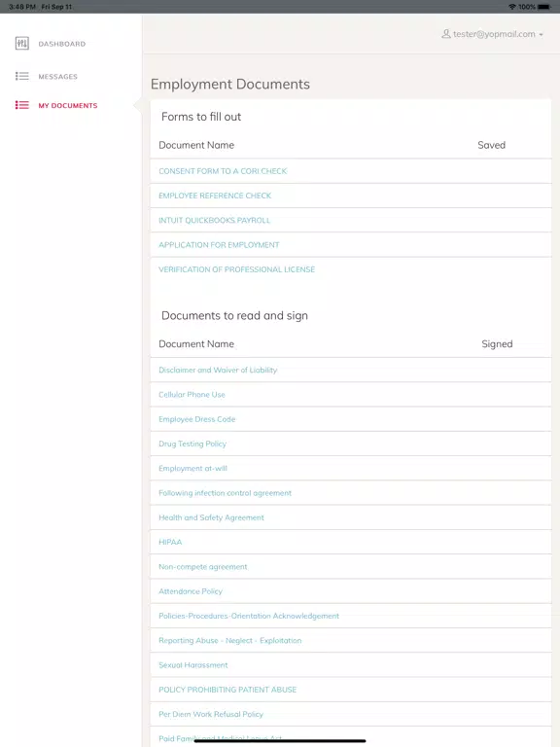Select My Documents in sidebar
This screenshot has height=747, width=560.
(x=68, y=106)
